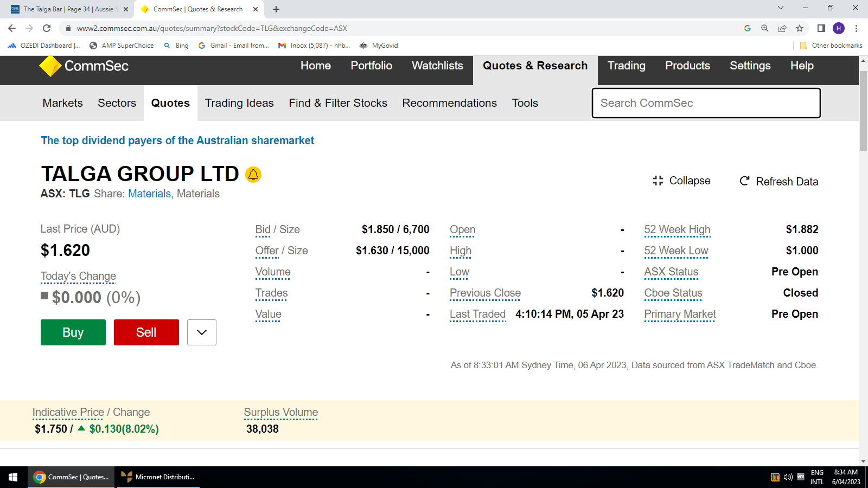This screenshot has height=488, width=868.
Task: Open the Watchlists menu
Action: click(x=438, y=66)
